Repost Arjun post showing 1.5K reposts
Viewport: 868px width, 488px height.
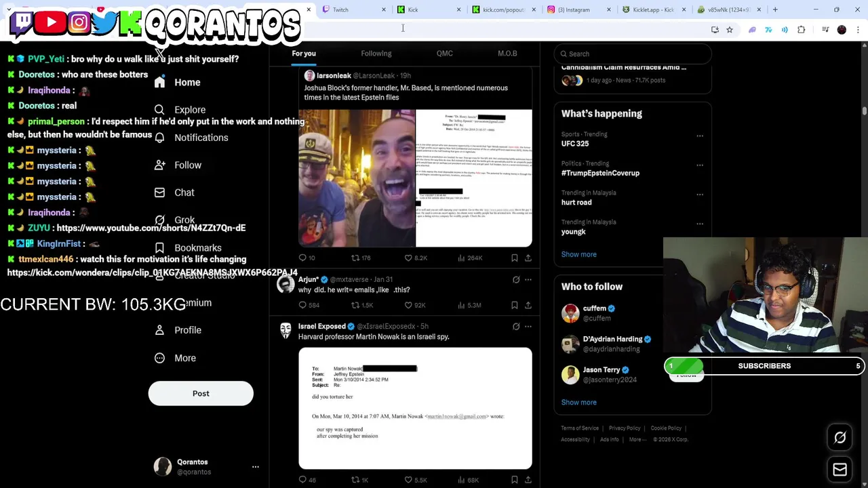361,305
